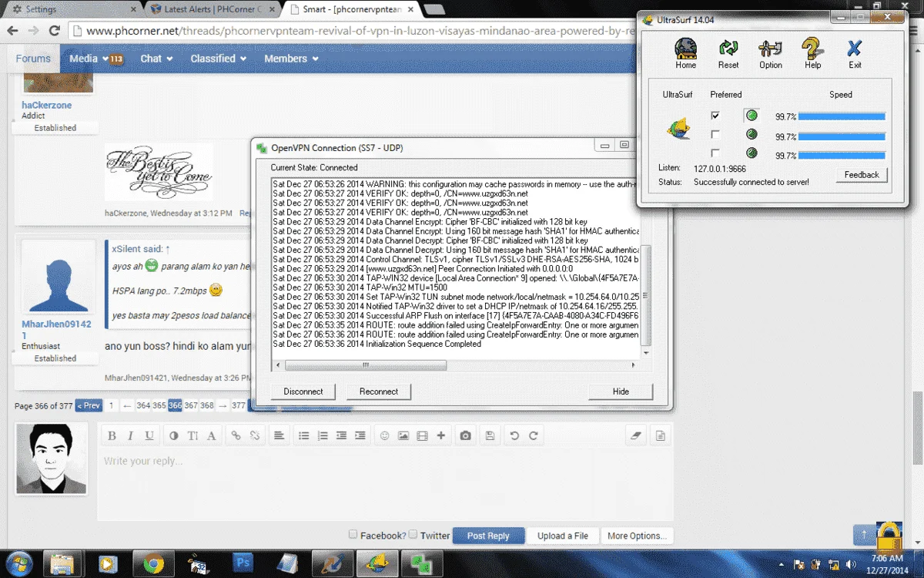Viewport: 924px width, 578px height.
Task: Click the UltraSurf Reset icon
Action: tap(728, 53)
